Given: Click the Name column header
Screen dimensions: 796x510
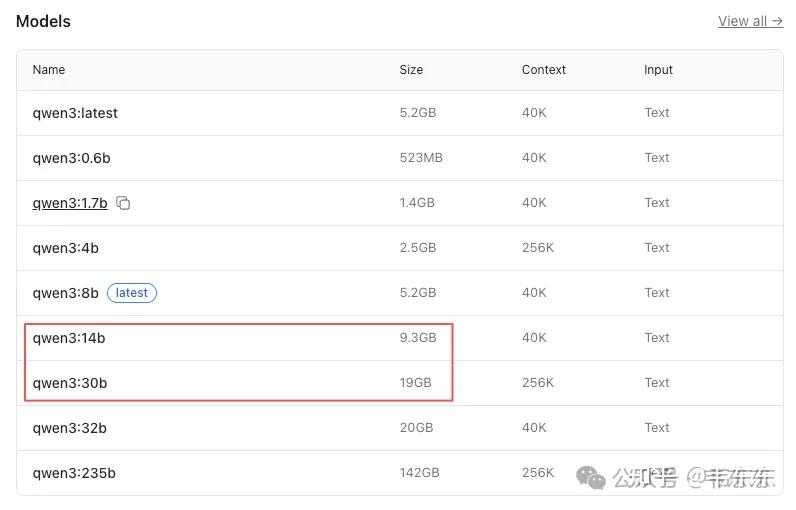Looking at the screenshot, I should tap(49, 70).
